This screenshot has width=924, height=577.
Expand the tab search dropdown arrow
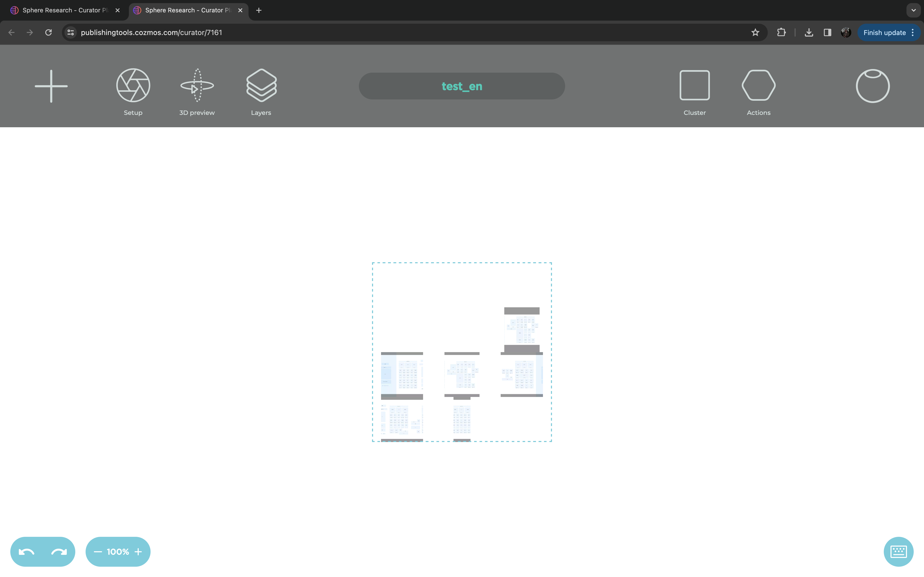[913, 10]
